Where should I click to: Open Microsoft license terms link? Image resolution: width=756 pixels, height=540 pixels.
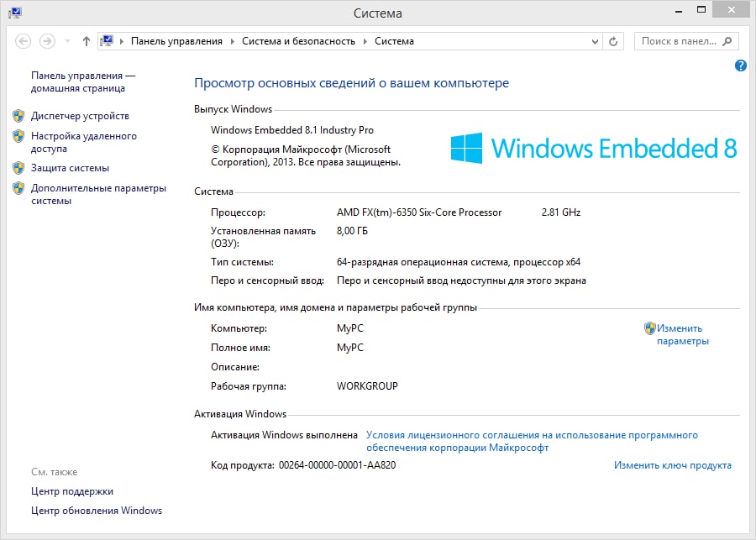tap(532, 441)
